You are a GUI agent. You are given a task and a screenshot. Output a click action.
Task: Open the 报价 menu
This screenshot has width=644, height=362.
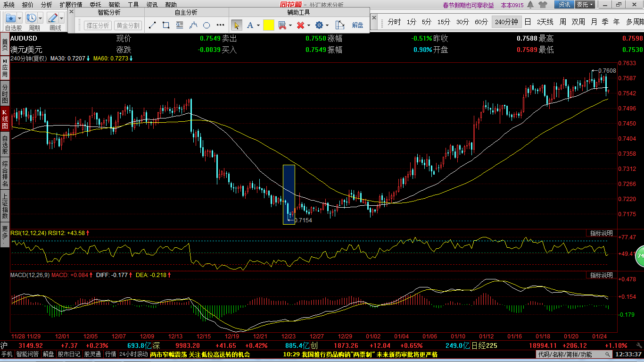click(28, 5)
